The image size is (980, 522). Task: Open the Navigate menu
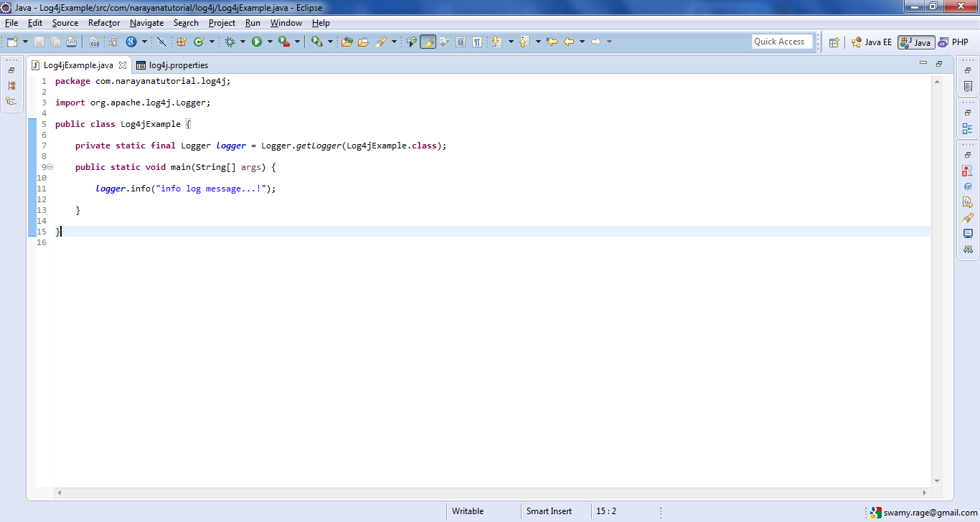(146, 23)
